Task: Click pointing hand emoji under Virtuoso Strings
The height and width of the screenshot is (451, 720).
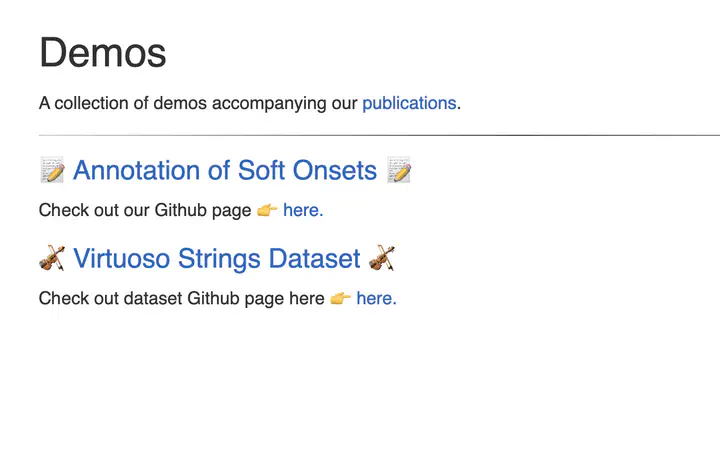Action: (340, 298)
